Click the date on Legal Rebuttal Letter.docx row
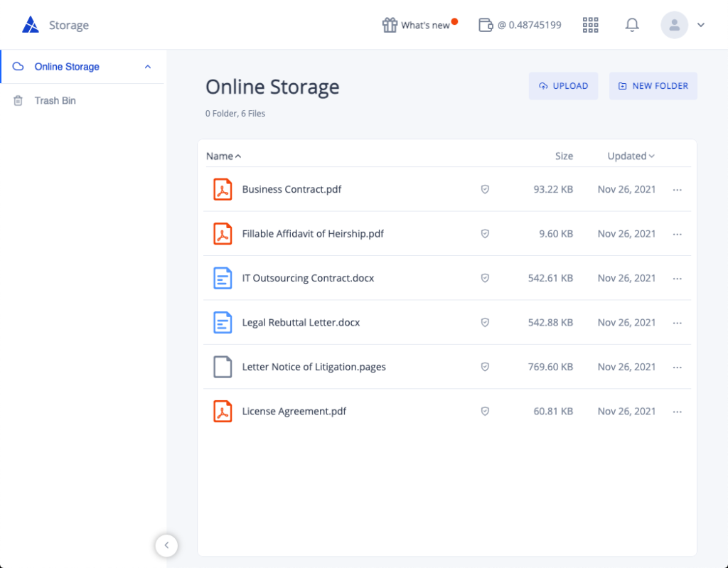Image resolution: width=728 pixels, height=568 pixels. (x=626, y=322)
